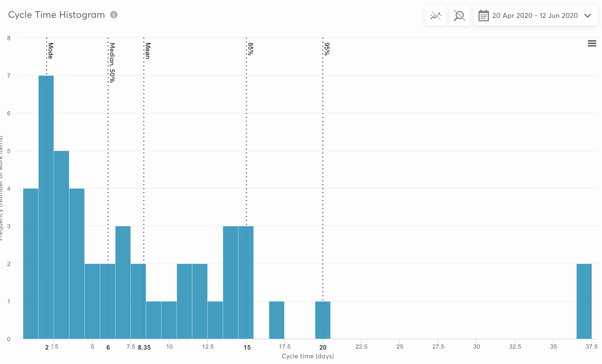
Task: Click the 95% percentile line label
Action: click(327, 49)
